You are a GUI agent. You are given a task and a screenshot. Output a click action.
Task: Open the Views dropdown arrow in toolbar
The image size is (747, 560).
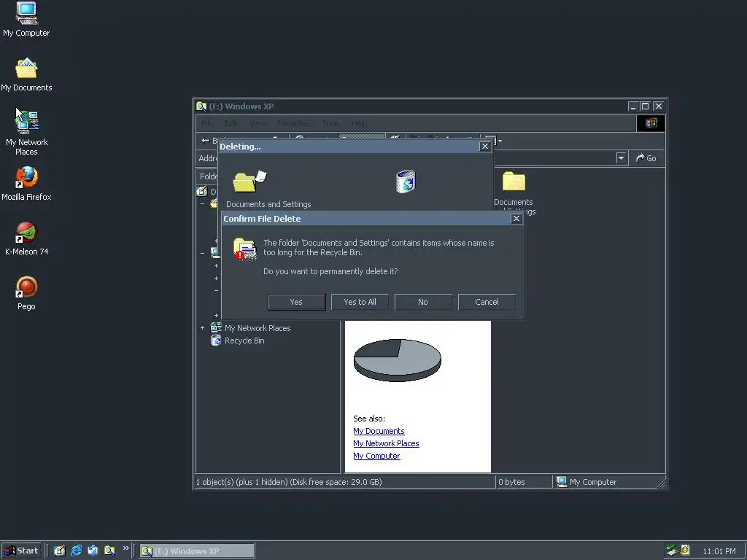499,141
